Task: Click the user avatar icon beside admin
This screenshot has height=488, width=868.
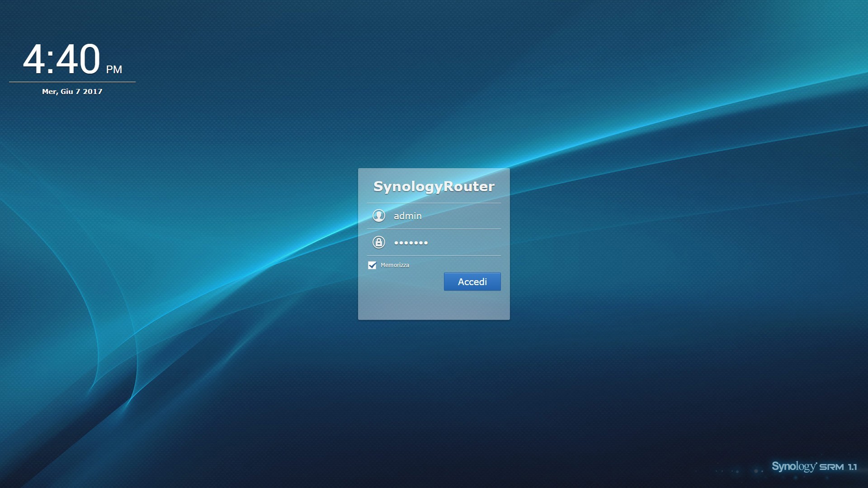Action: [378, 216]
